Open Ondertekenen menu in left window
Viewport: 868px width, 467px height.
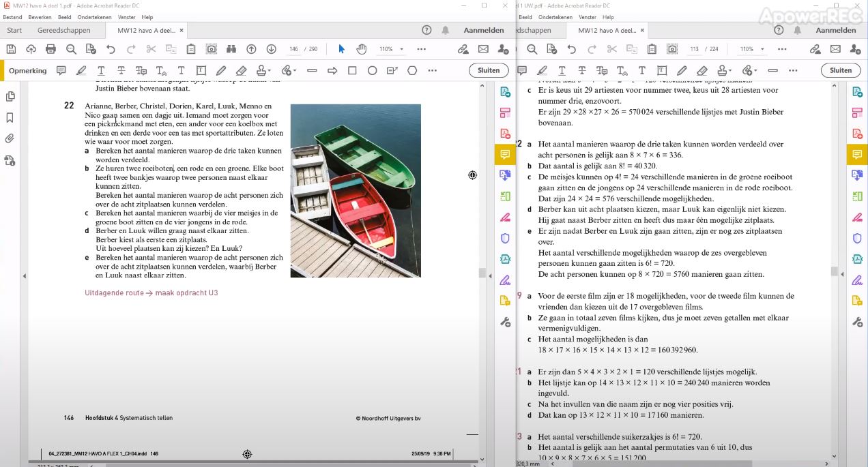(96, 17)
